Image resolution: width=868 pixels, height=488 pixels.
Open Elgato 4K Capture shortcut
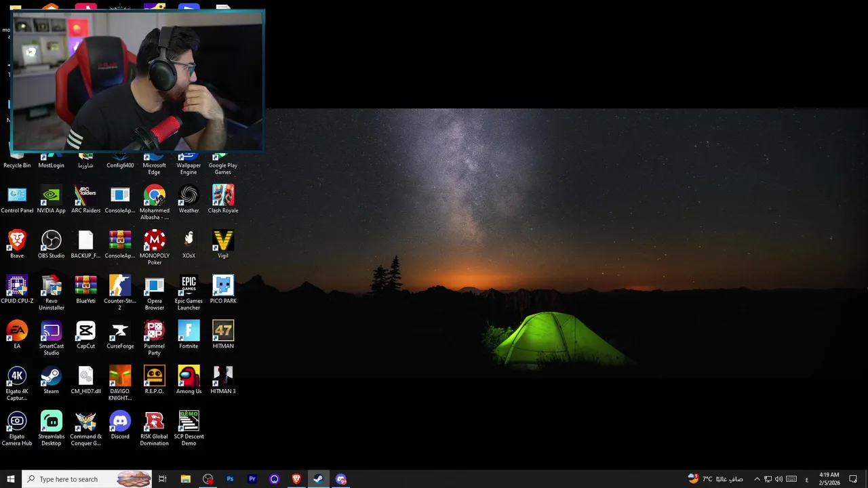[x=17, y=384]
